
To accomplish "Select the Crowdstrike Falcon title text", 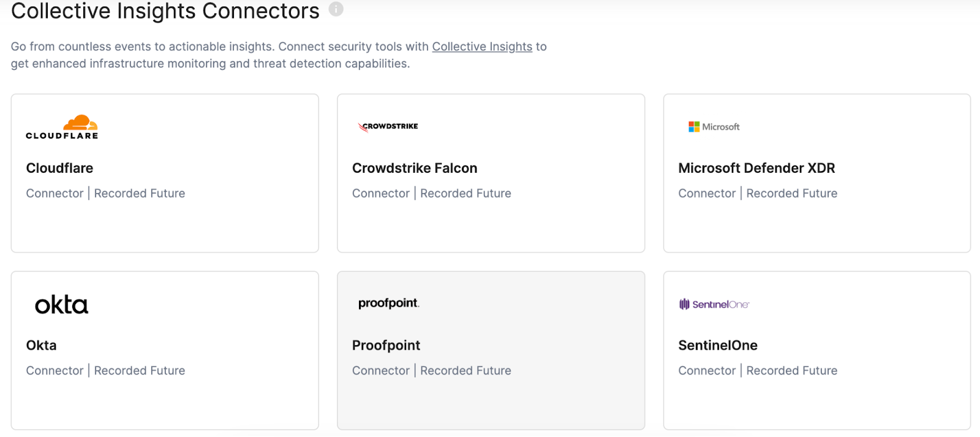I will [x=415, y=168].
